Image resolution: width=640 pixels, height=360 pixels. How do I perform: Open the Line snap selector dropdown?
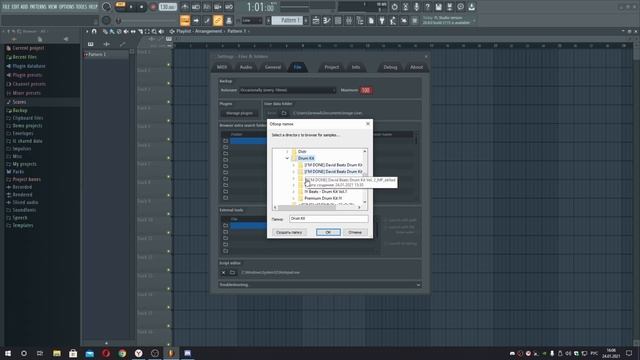[x=252, y=20]
